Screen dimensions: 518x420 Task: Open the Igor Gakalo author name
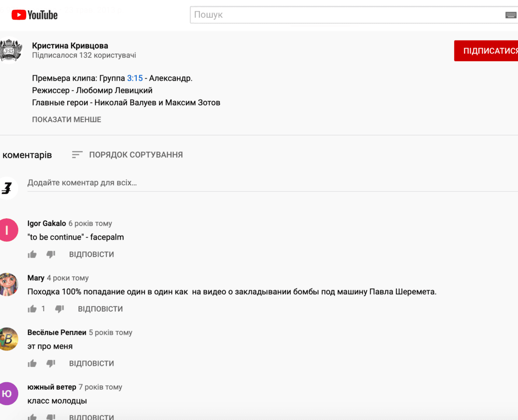pos(47,224)
